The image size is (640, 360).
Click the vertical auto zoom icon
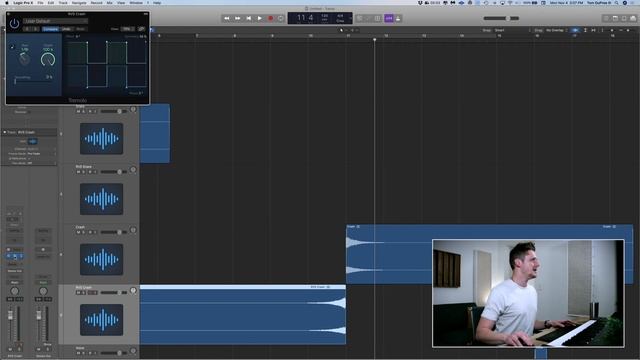[585, 30]
